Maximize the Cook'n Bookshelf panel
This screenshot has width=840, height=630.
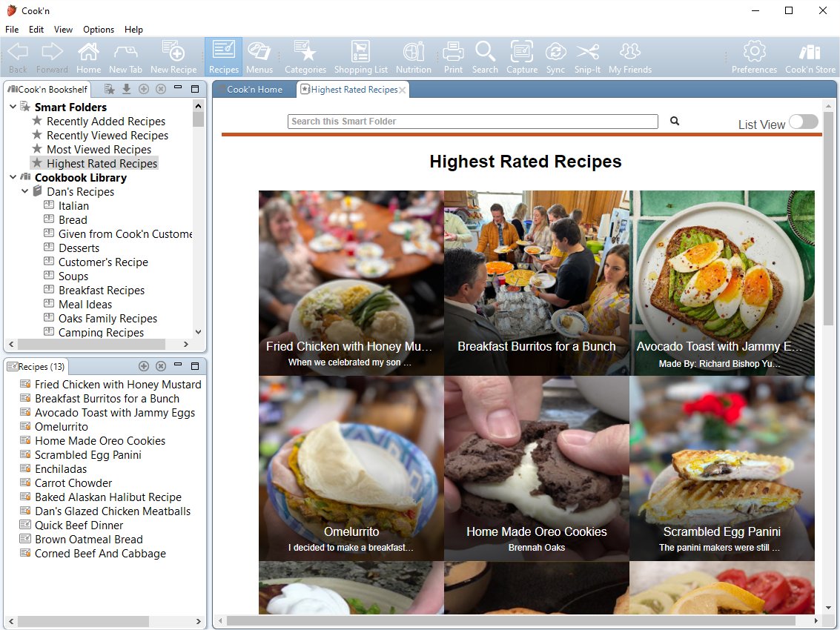tap(195, 89)
